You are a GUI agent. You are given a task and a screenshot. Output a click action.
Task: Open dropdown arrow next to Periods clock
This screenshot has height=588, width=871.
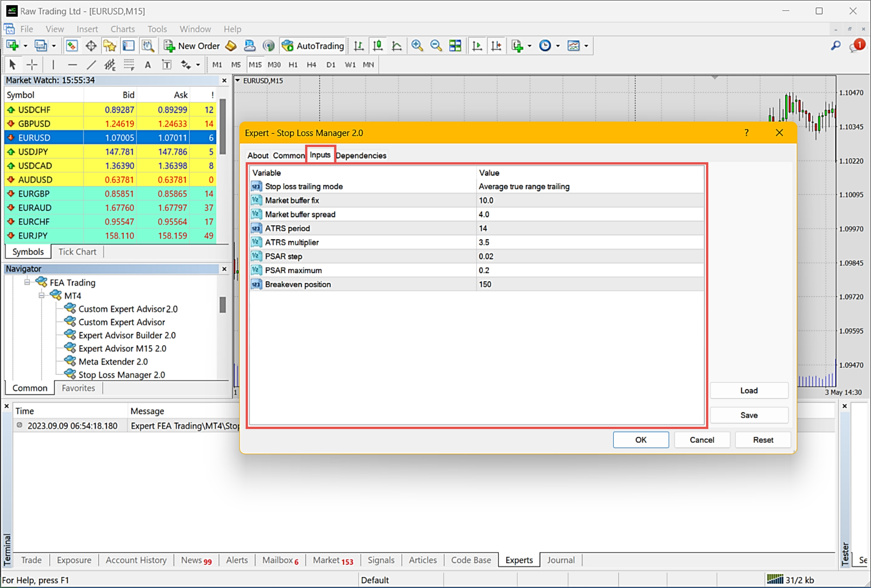tap(558, 46)
